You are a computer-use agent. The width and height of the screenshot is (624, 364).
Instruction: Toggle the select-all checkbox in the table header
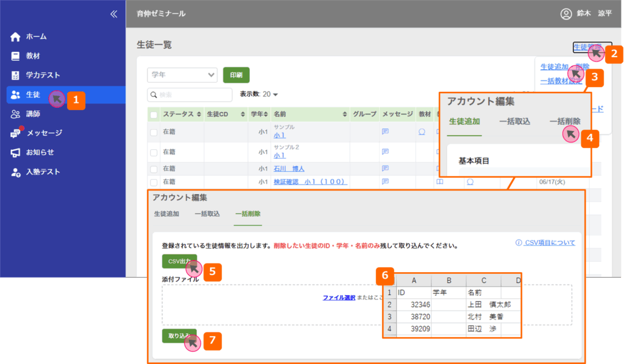click(x=154, y=114)
